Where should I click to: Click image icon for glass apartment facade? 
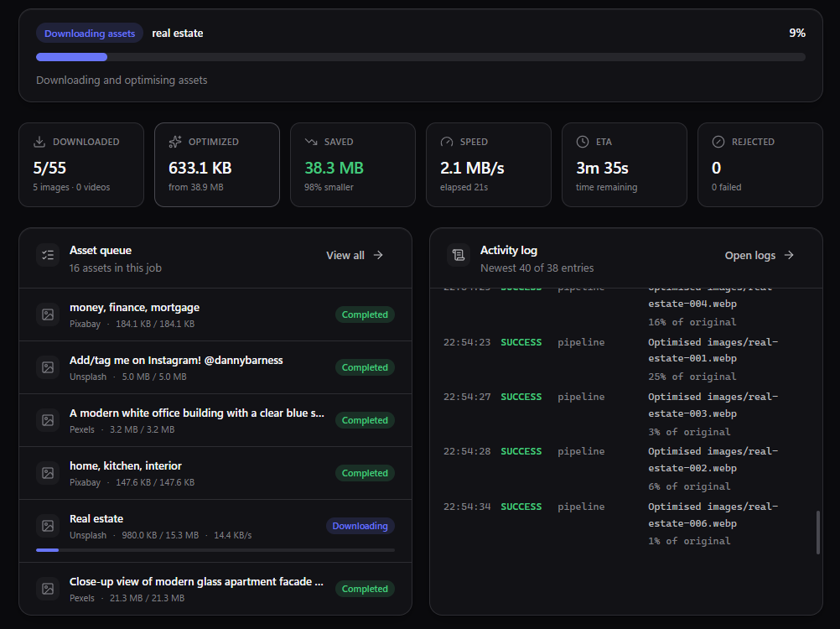click(x=48, y=589)
